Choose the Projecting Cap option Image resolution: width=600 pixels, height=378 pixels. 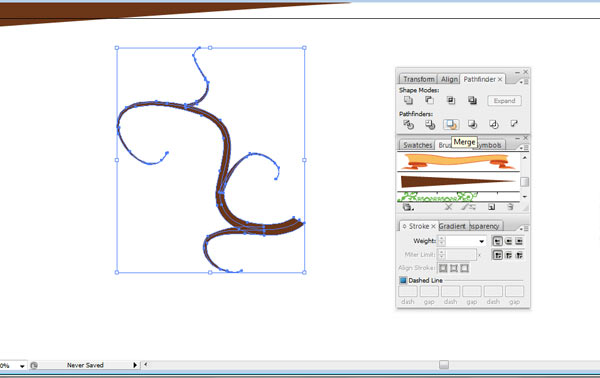point(519,241)
